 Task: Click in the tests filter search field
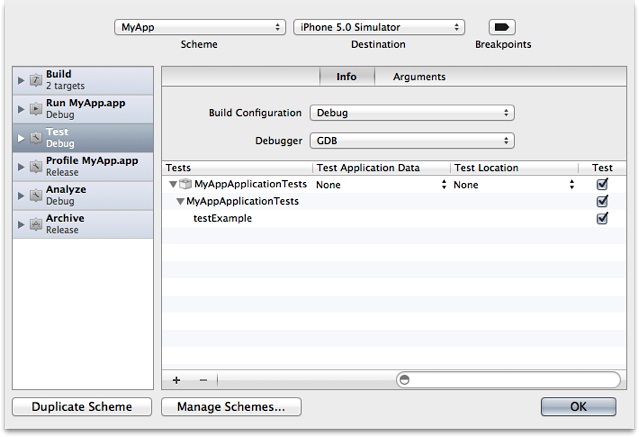508,380
